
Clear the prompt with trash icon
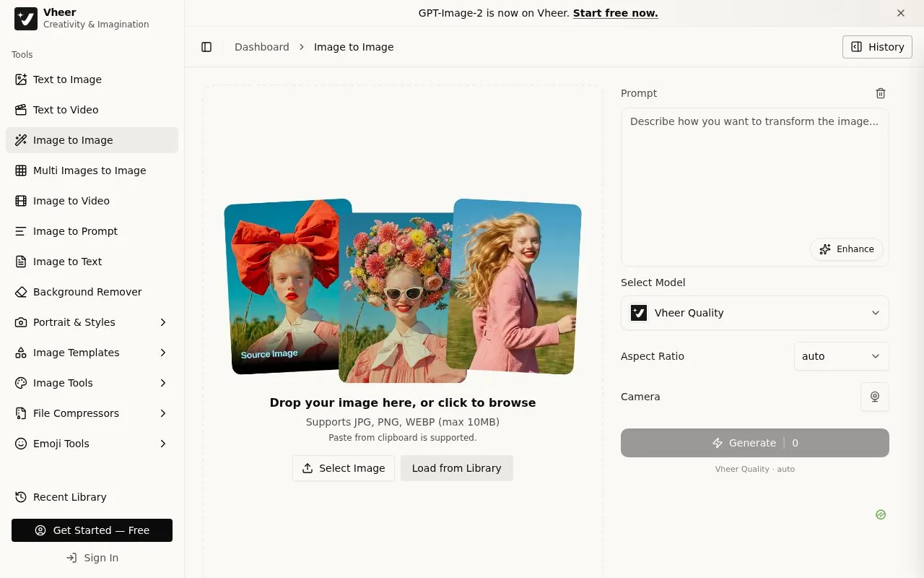tap(881, 93)
